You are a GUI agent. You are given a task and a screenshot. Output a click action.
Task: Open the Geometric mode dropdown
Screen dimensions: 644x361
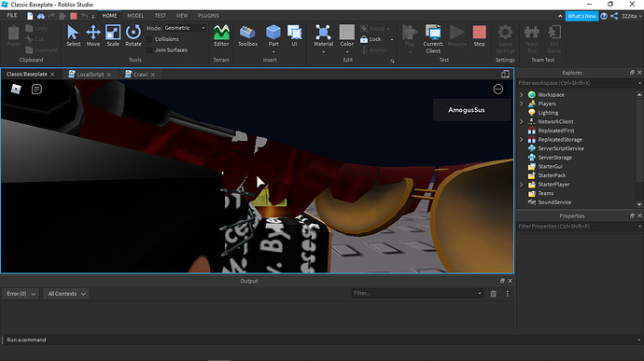[x=185, y=28]
